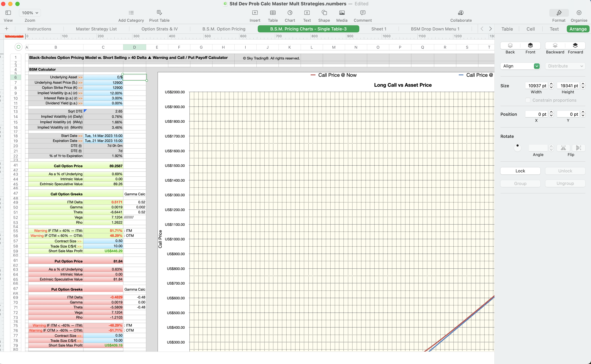The width and height of the screenshot is (591, 364).
Task: Open the Align dropdown
Action: point(520,66)
